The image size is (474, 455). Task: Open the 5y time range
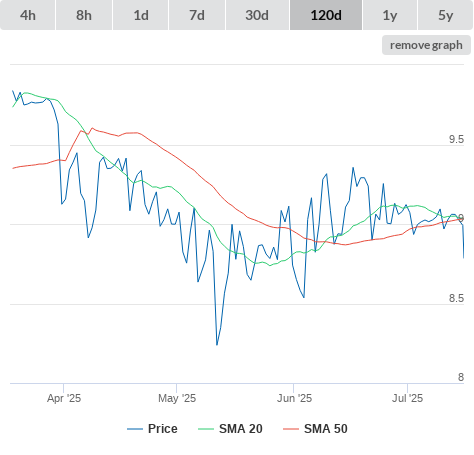click(446, 15)
